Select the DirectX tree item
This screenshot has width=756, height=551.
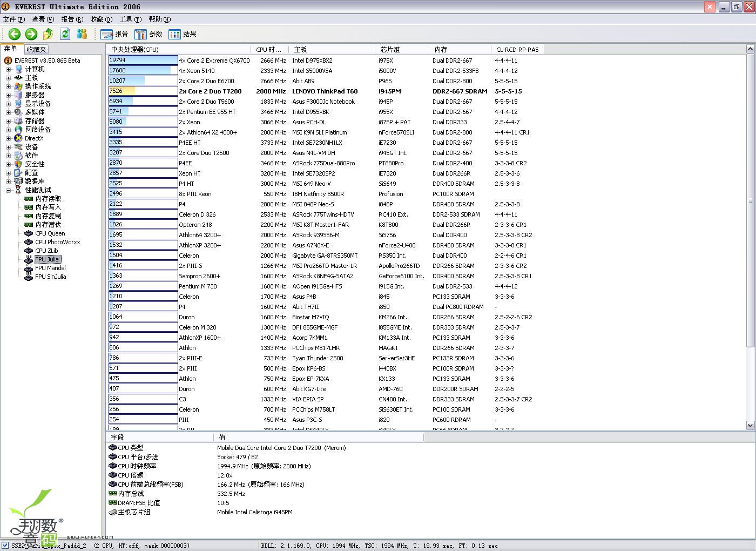tap(34, 138)
